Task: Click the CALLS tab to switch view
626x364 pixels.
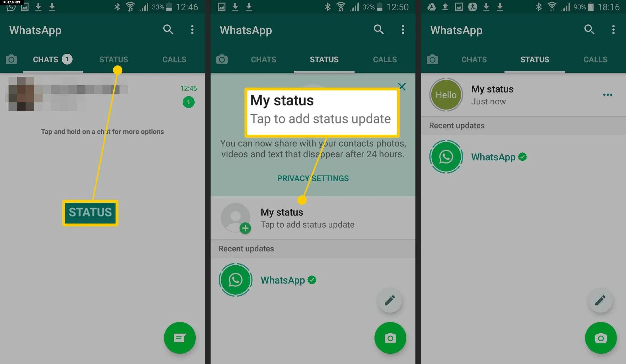Action: coord(174,59)
